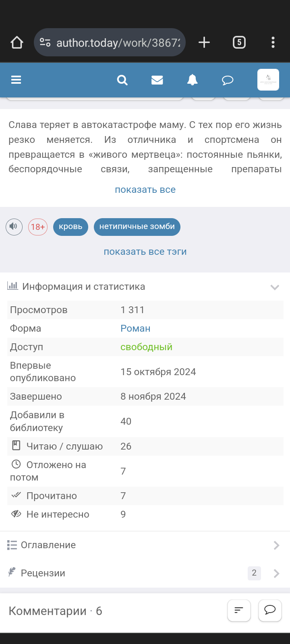This screenshot has width=290, height=644.
Task: Show all tags via "показать все тэги"
Action: [145, 252]
